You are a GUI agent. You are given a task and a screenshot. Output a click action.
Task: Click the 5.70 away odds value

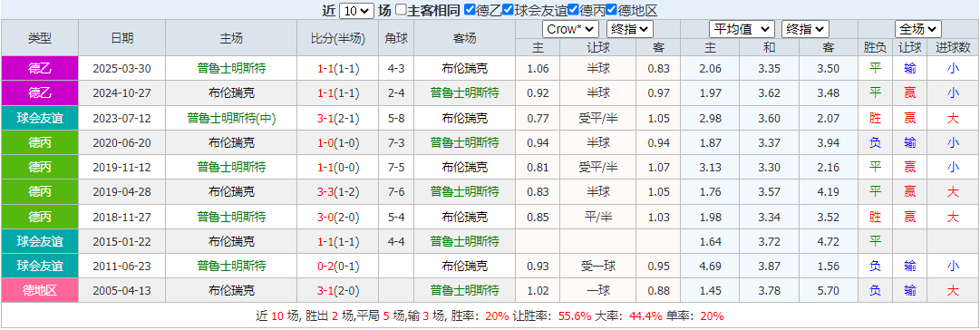coord(828,291)
